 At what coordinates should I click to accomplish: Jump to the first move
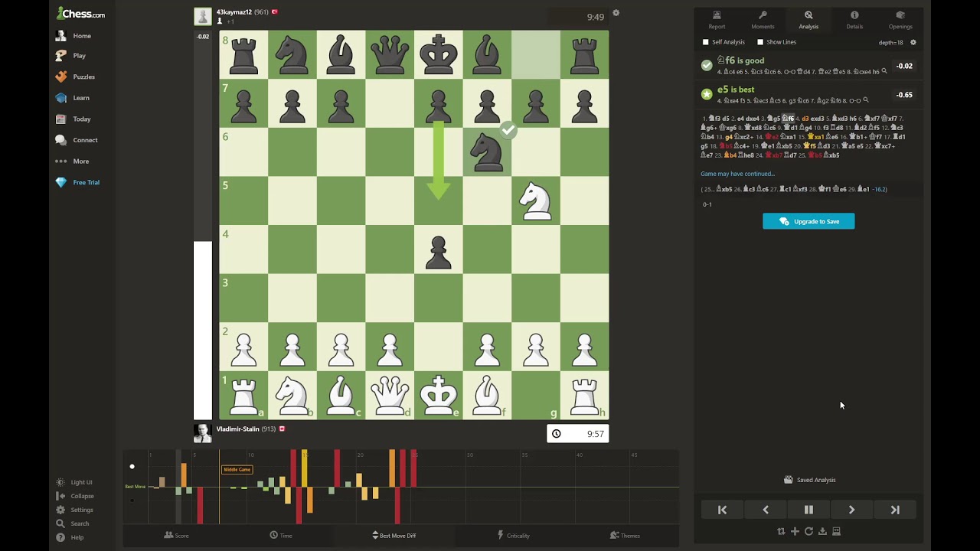tap(722, 510)
